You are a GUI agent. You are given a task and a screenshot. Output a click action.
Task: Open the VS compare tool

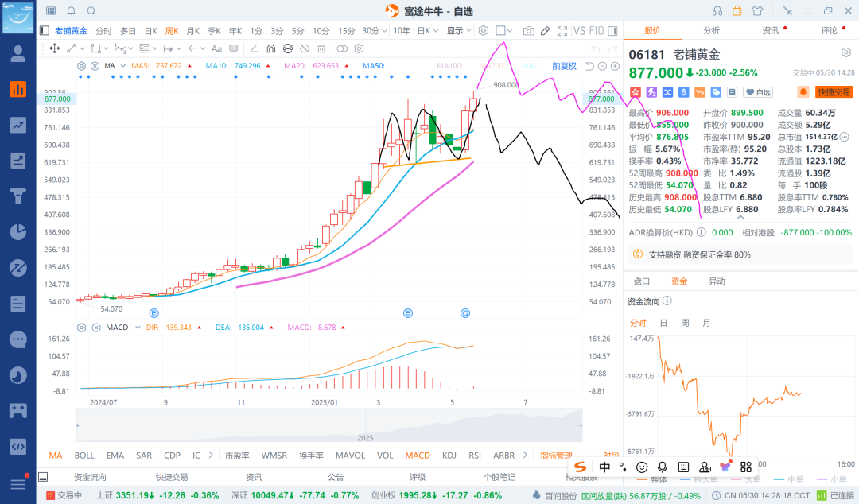(579, 31)
